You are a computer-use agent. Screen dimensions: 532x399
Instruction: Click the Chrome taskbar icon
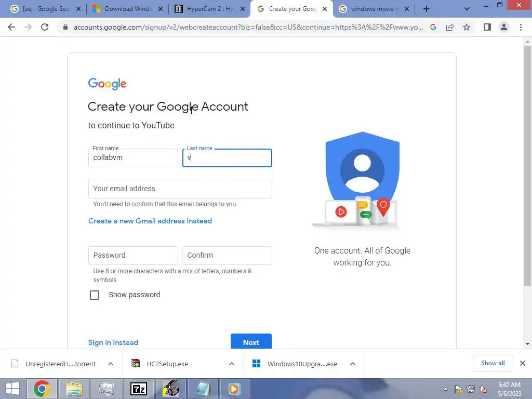(x=42, y=389)
